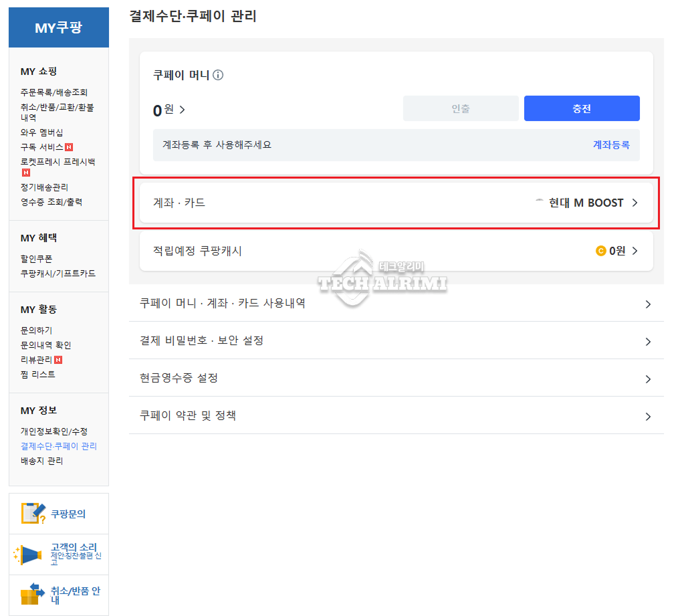Open 로켓프레시 프레시백 menu item
Image resolution: width=680 pixels, height=616 pixels.
pos(58,162)
